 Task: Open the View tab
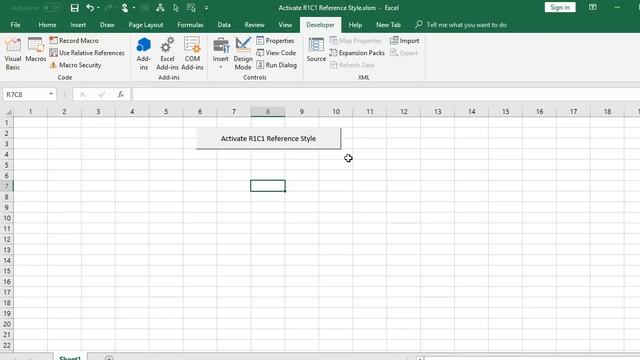point(285,25)
